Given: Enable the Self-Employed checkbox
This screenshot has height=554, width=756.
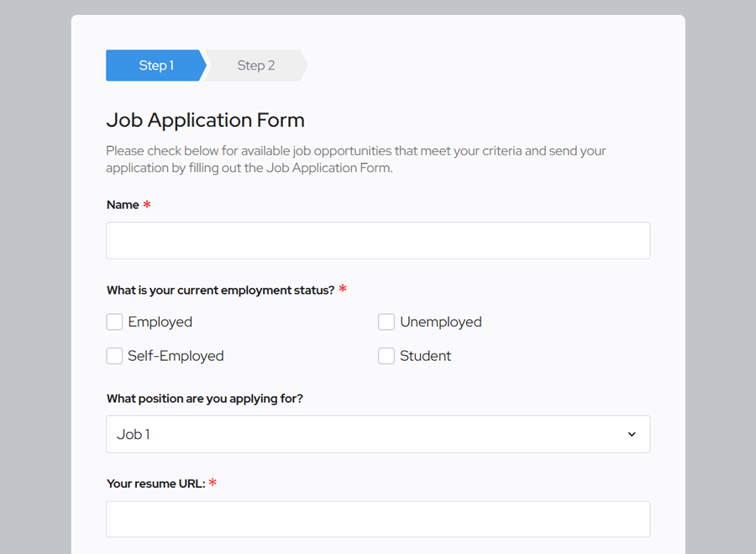Looking at the screenshot, I should pos(114,356).
